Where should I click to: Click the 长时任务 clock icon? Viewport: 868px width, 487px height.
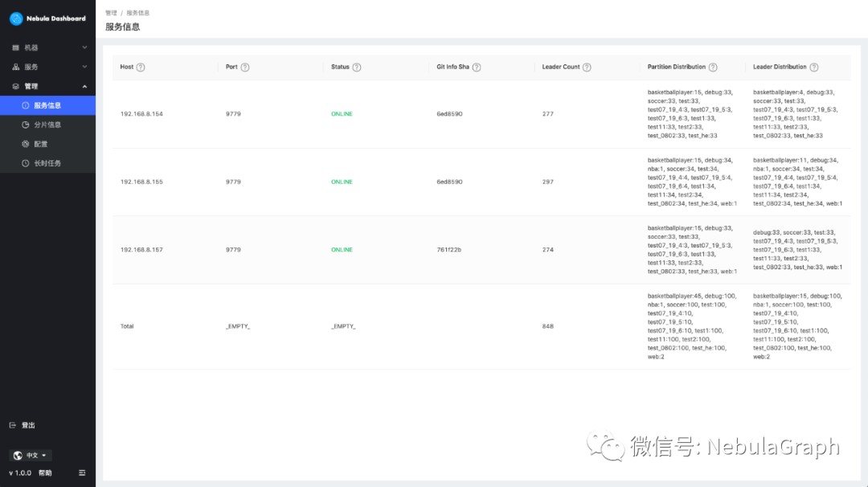point(26,163)
